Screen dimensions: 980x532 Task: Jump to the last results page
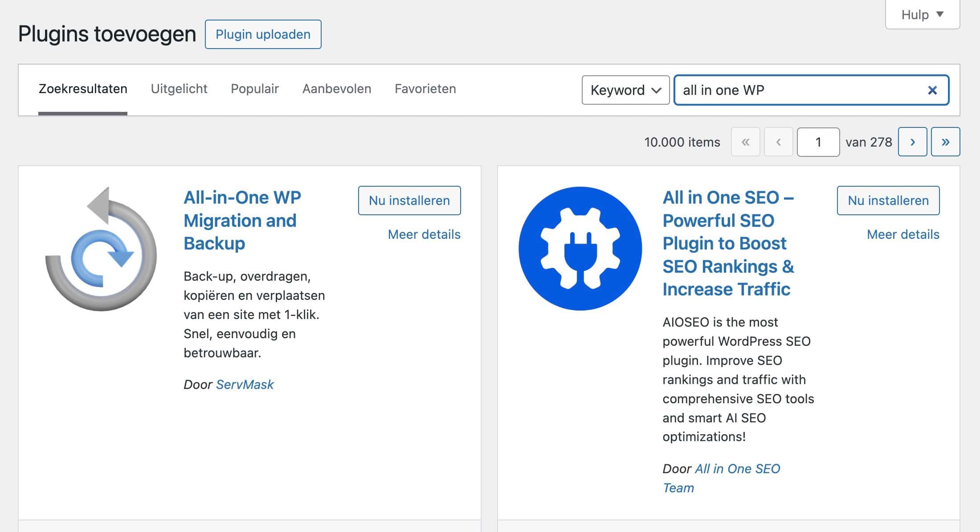click(x=945, y=142)
